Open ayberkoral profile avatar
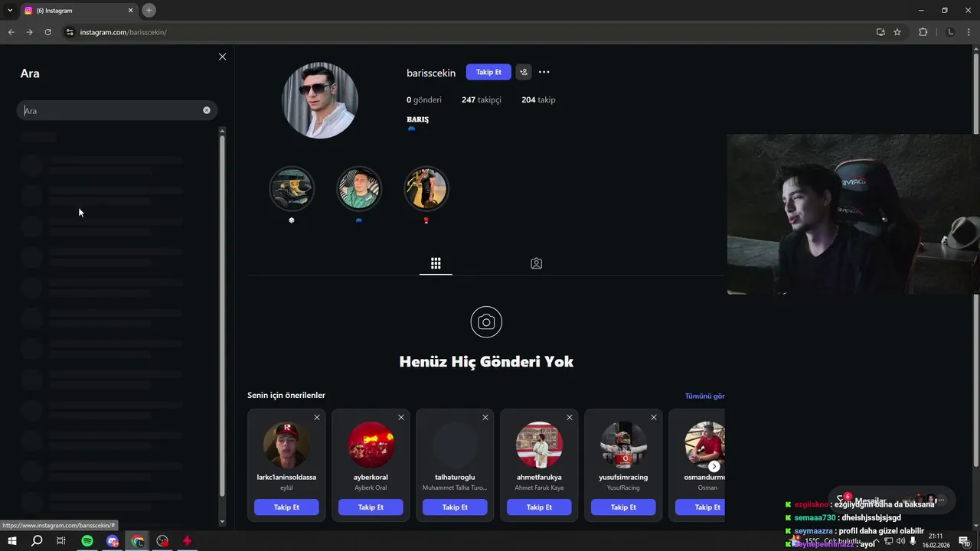The height and width of the screenshot is (551, 980). tap(371, 445)
